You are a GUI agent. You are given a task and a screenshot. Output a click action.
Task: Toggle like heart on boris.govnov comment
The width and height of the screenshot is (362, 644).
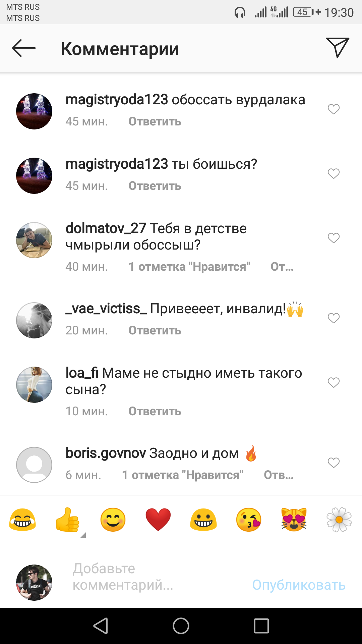tap(334, 463)
